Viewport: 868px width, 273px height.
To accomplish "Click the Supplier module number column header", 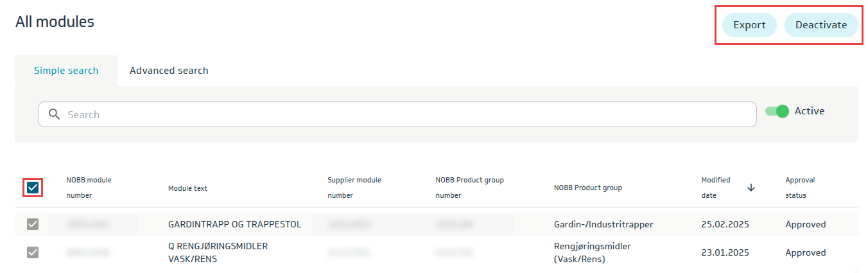I will [354, 188].
